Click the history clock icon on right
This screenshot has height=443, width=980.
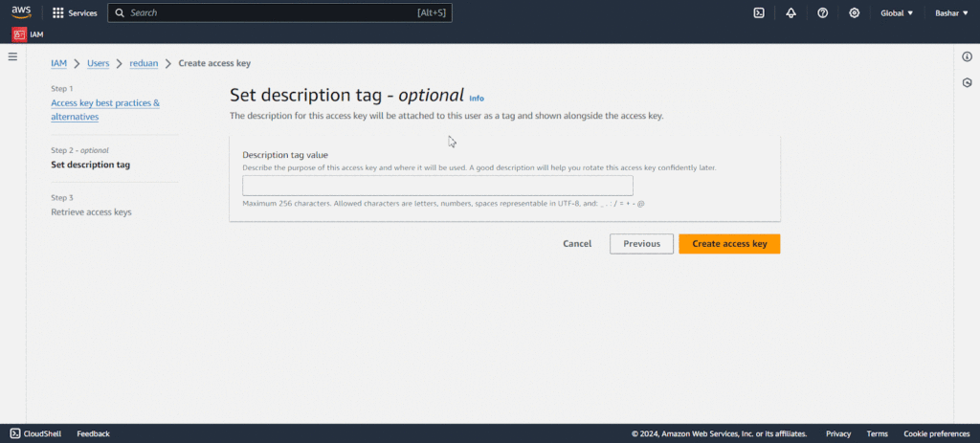[967, 83]
